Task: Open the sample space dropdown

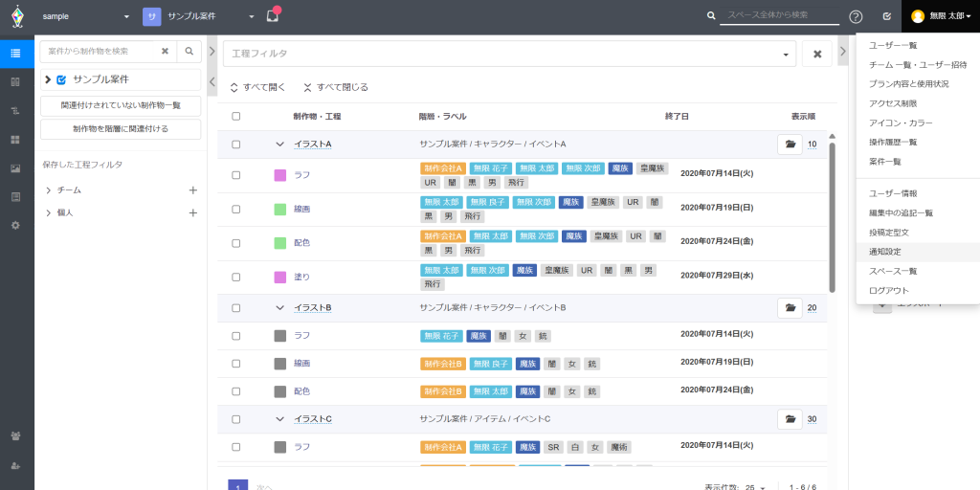Action: [x=86, y=17]
